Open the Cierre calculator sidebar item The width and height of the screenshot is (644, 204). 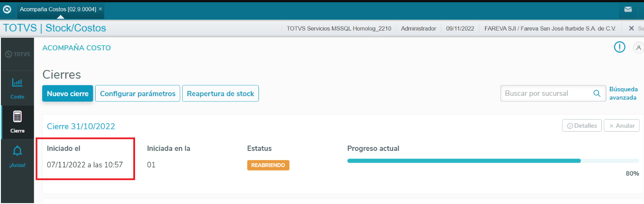coord(17,122)
